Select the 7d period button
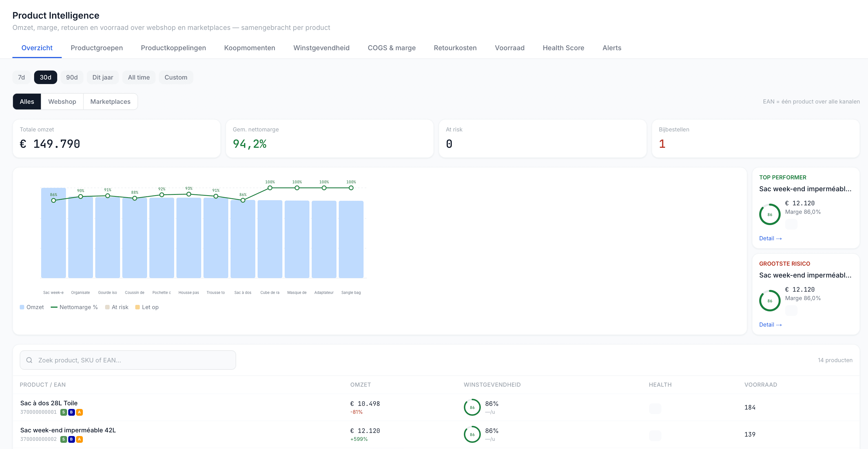 22,77
